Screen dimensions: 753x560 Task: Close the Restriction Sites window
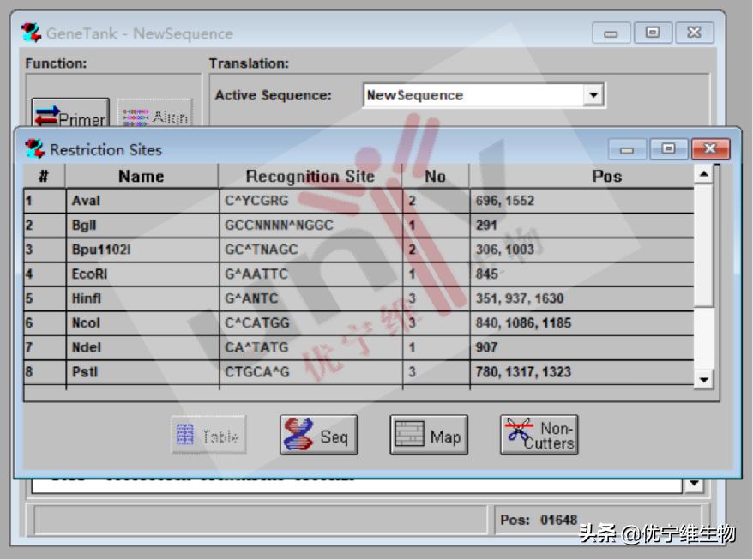coord(710,149)
